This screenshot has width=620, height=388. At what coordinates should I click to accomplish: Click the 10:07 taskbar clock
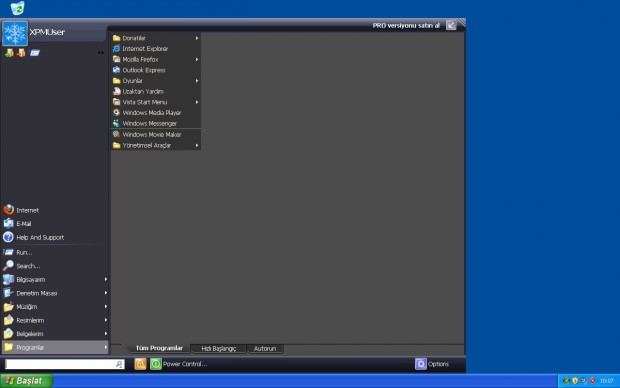[x=607, y=381]
